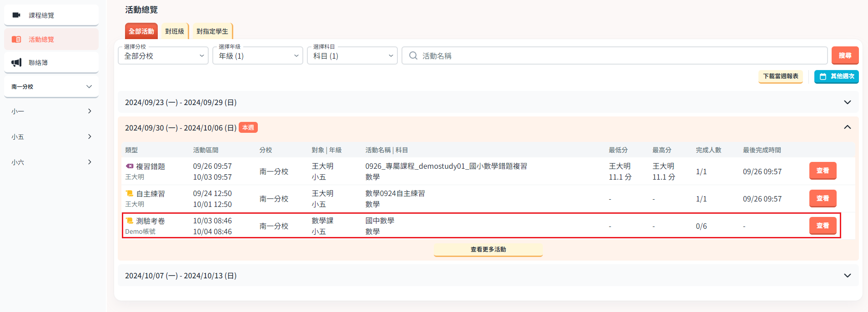The height and width of the screenshot is (312, 868).
Task: Click the 下載當週報表 button
Action: (x=780, y=76)
